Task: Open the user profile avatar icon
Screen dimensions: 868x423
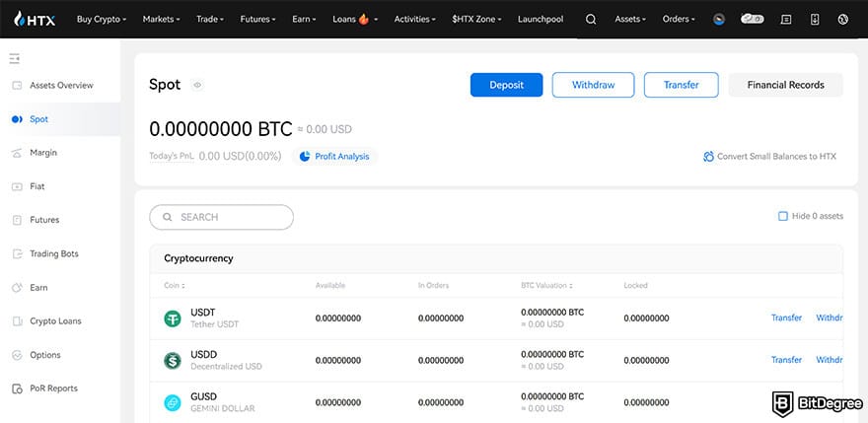Action: click(x=718, y=20)
